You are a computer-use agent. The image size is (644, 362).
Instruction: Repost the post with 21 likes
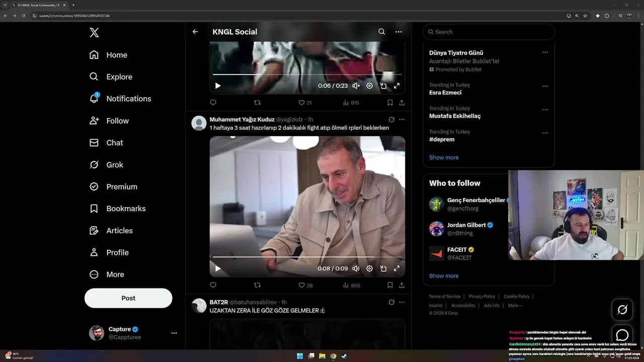coord(257,103)
